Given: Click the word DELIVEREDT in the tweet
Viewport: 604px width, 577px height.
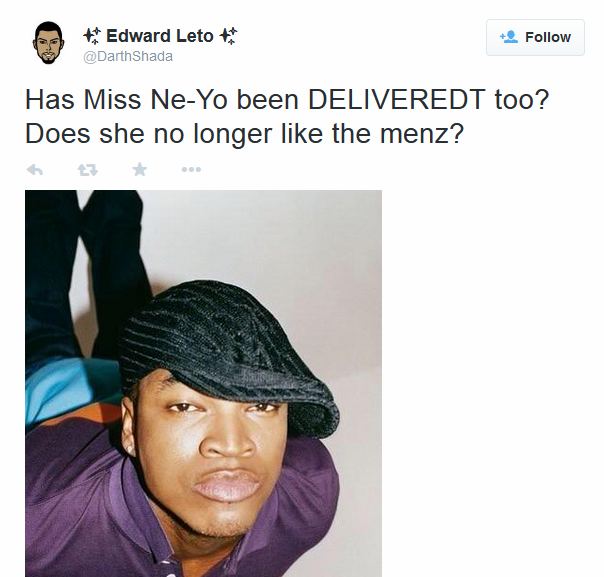Looking at the screenshot, I should click(x=397, y=100).
